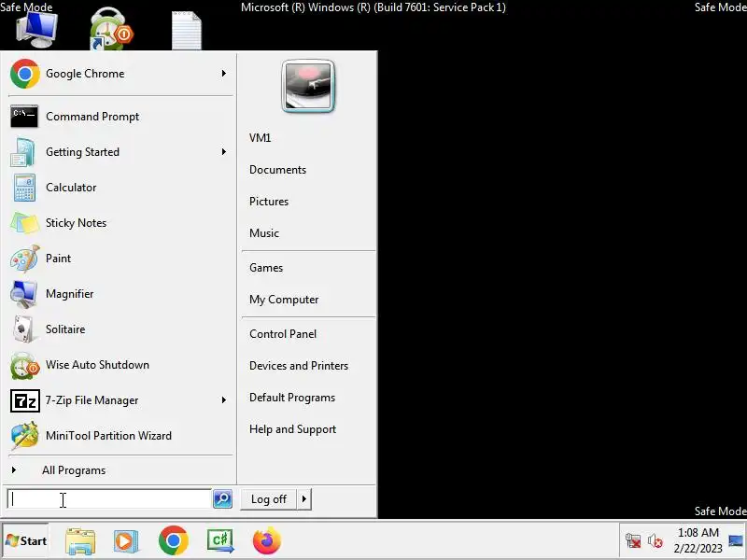
Task: Click the Magnifier label text
Action: 69,294
